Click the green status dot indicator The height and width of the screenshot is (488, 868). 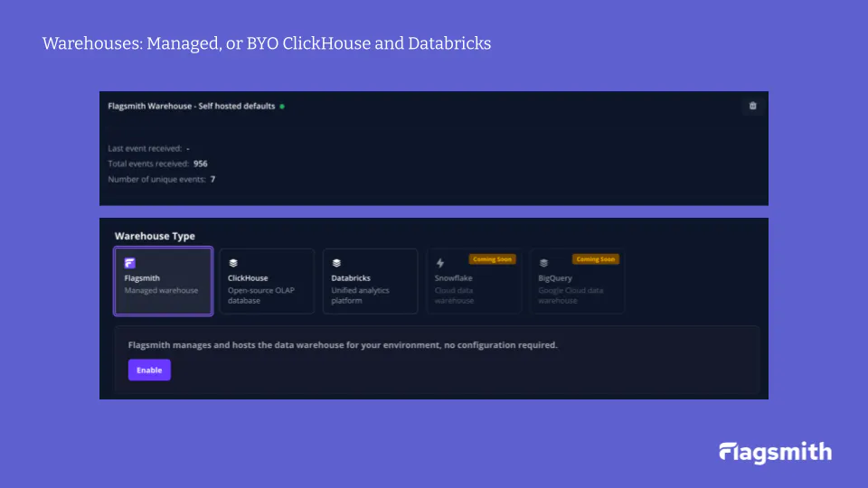[x=282, y=107]
